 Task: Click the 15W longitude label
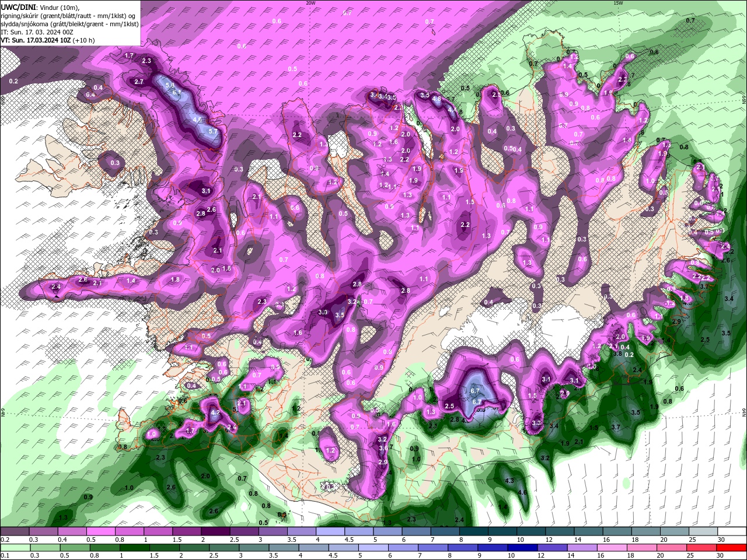click(x=618, y=3)
